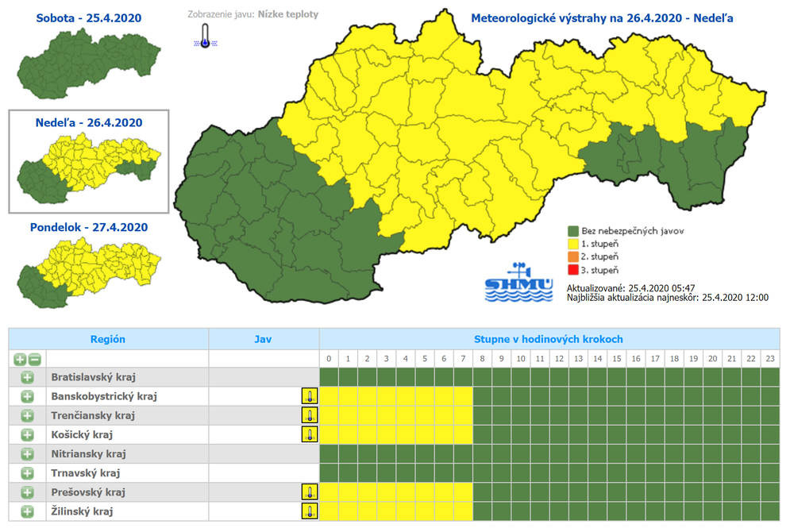Image resolution: width=794 pixels, height=532 pixels.
Task: Click thermometer warning icon for Trenčiansky kraj
Action: 309,415
